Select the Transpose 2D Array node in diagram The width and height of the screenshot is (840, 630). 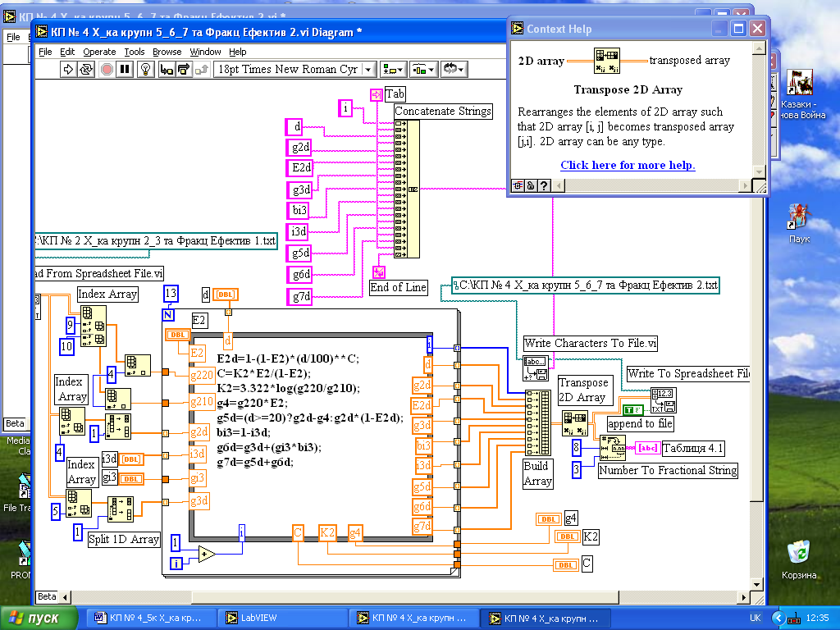[575, 423]
